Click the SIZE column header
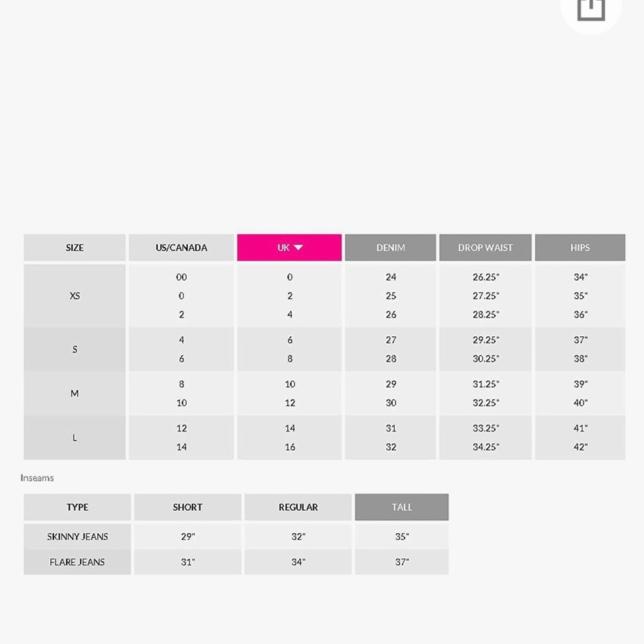Viewport: 644px width, 644px height. pos(74,247)
